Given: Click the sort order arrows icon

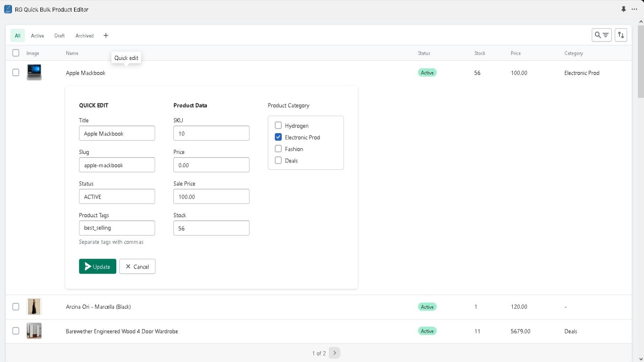Looking at the screenshot, I should 621,35.
